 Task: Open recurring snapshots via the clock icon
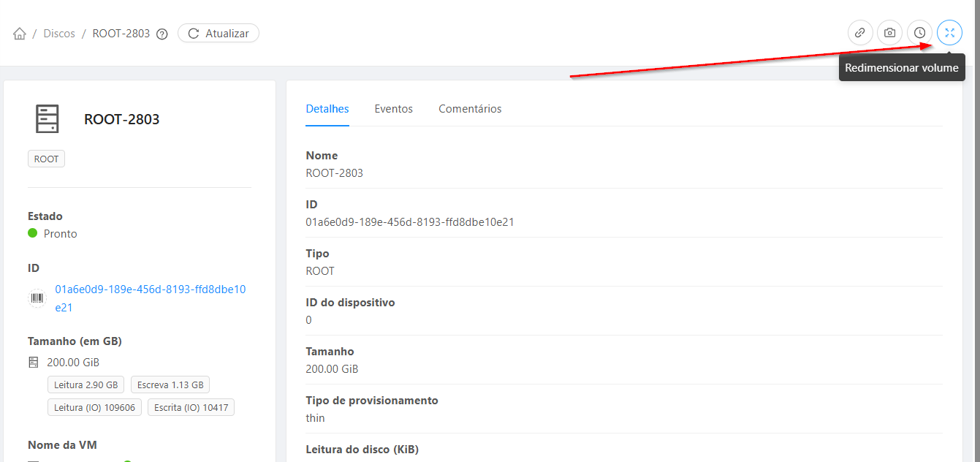(x=919, y=33)
